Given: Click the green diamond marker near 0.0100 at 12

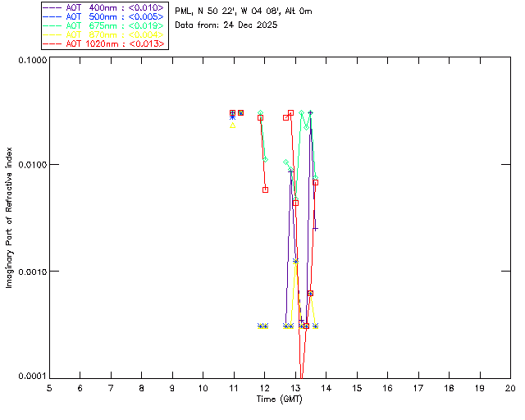Looking at the screenshot, I should click(x=266, y=160).
